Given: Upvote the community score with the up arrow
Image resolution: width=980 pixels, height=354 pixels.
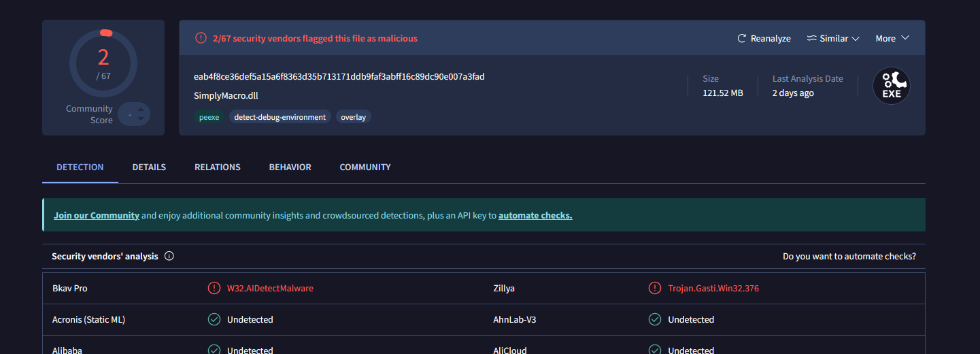Looking at the screenshot, I should [x=141, y=109].
